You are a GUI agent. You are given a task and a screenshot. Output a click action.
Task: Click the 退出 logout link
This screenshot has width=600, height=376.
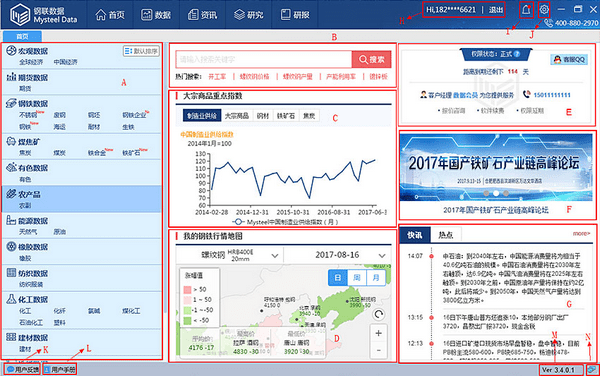(496, 10)
